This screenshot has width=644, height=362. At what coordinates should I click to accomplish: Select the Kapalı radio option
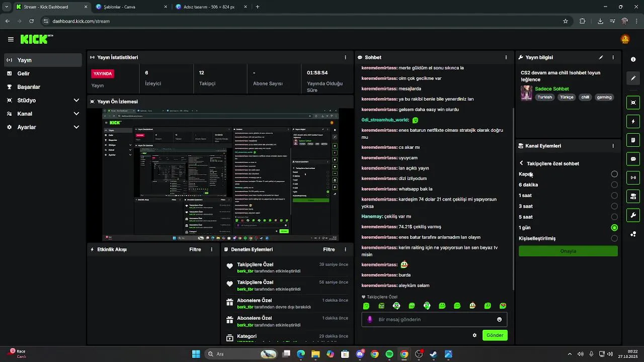pyautogui.click(x=614, y=174)
